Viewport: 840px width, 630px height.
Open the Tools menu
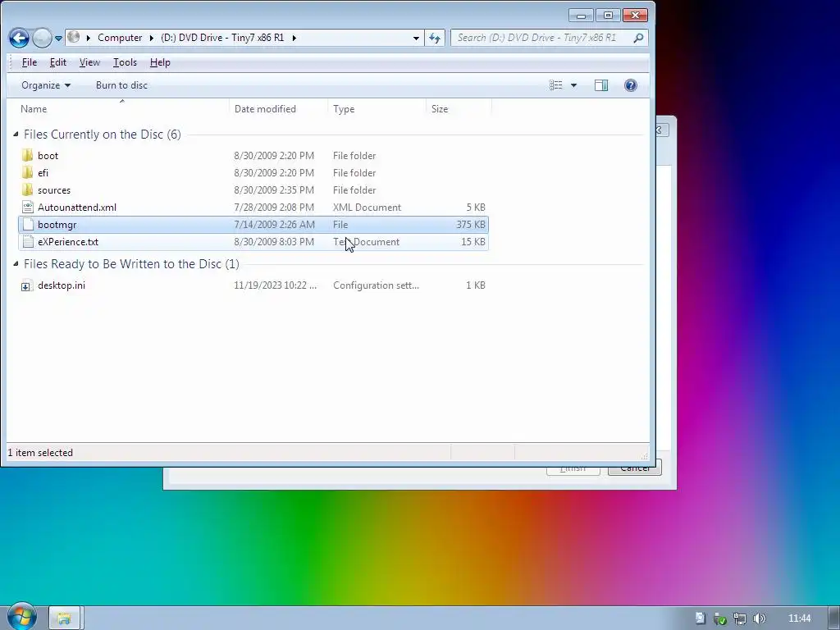(x=125, y=62)
